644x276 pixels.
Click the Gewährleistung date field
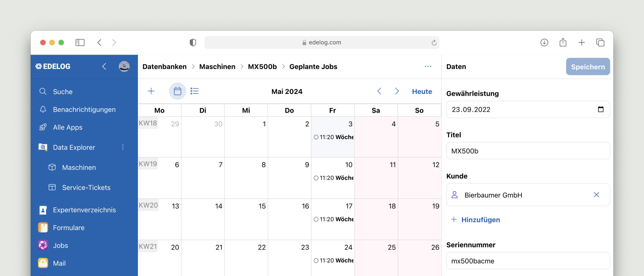(x=528, y=109)
